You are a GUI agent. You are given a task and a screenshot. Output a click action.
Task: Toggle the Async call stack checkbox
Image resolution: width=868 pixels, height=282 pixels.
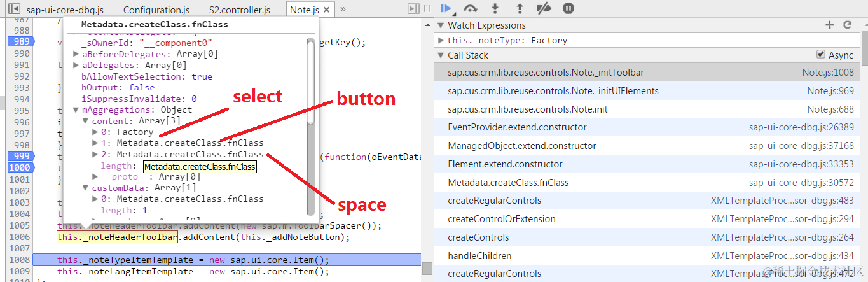(x=821, y=55)
